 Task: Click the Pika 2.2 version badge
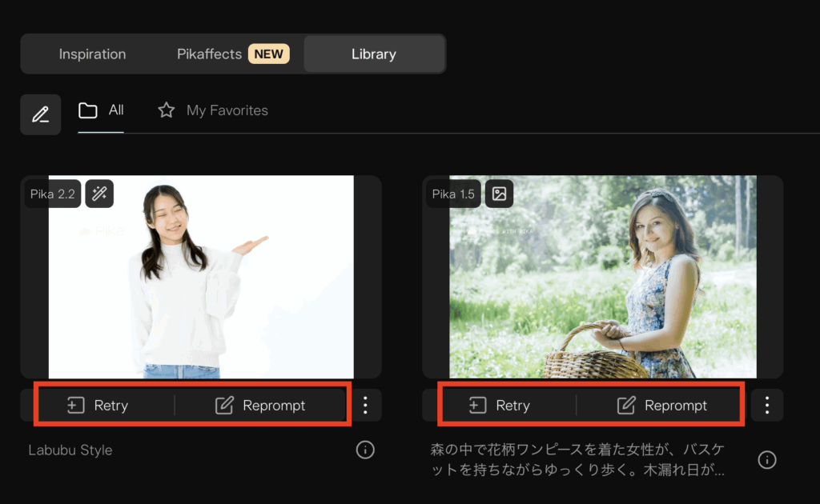(53, 194)
